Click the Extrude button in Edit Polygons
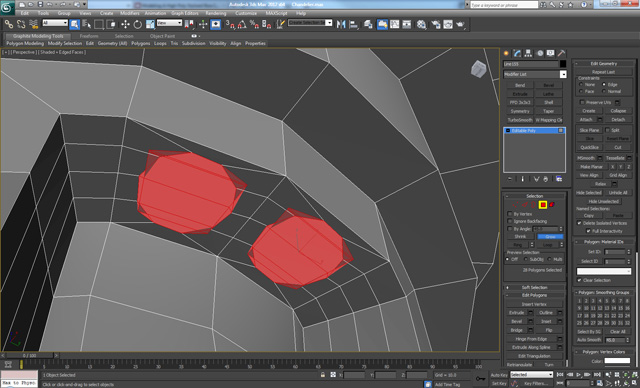Image resolution: width=640 pixels, height=388 pixels. pos(516,313)
